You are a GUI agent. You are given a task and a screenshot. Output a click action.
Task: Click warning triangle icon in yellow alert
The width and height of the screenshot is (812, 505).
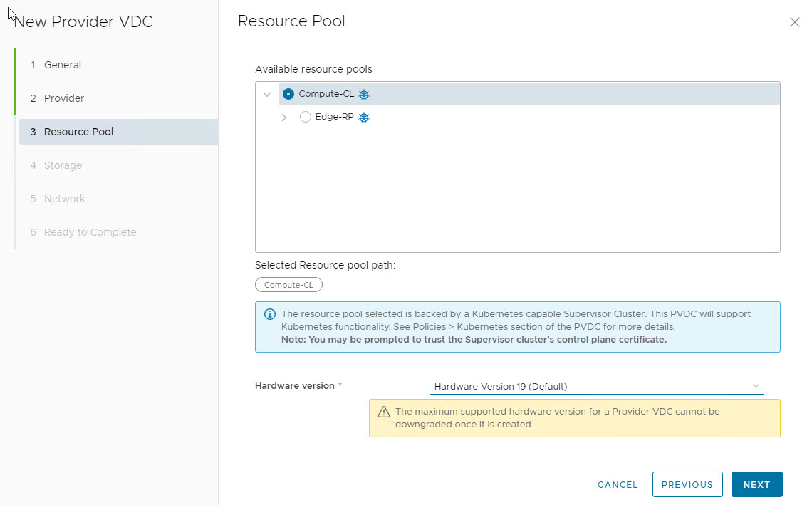pos(383,412)
